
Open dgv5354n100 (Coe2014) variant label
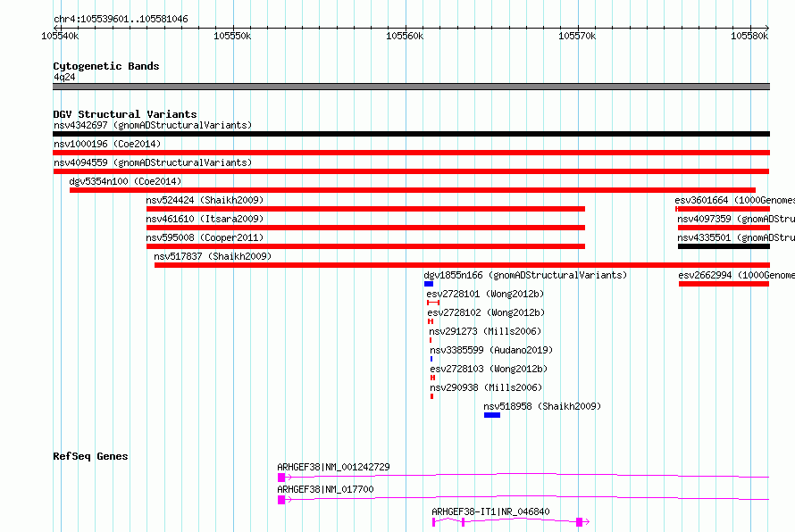coord(125,181)
